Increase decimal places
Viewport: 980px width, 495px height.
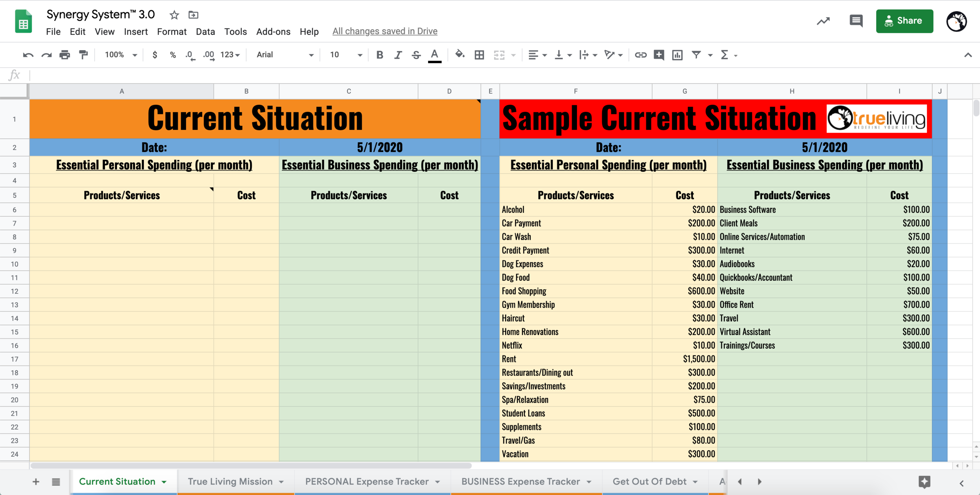point(209,55)
